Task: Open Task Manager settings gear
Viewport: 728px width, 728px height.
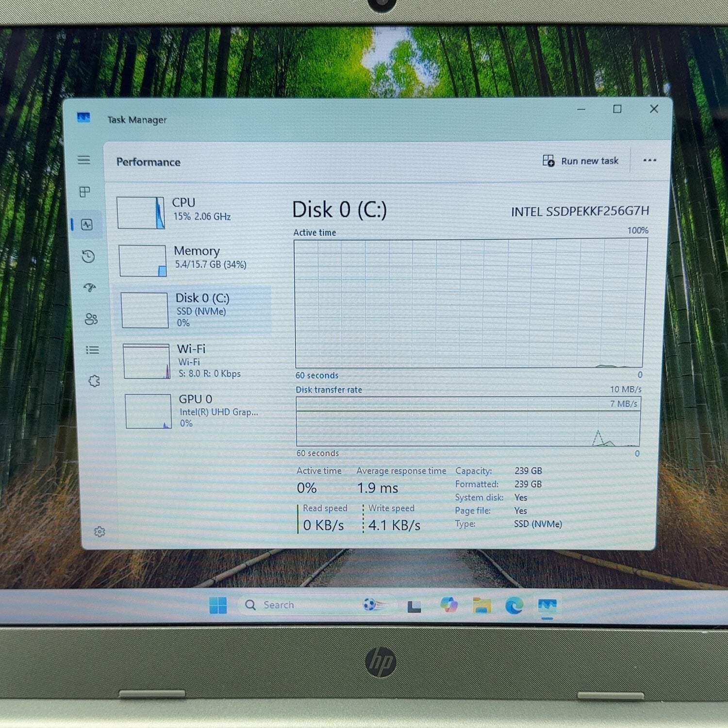Action: [x=99, y=532]
